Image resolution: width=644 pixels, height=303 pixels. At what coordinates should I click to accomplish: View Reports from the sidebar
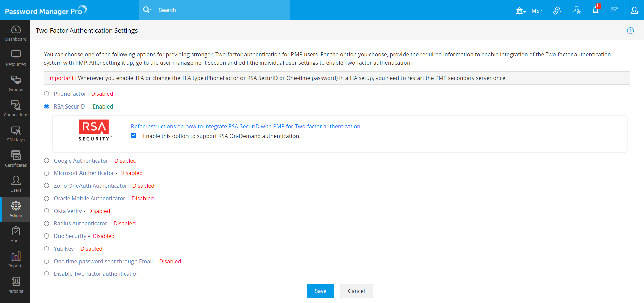(x=16, y=260)
